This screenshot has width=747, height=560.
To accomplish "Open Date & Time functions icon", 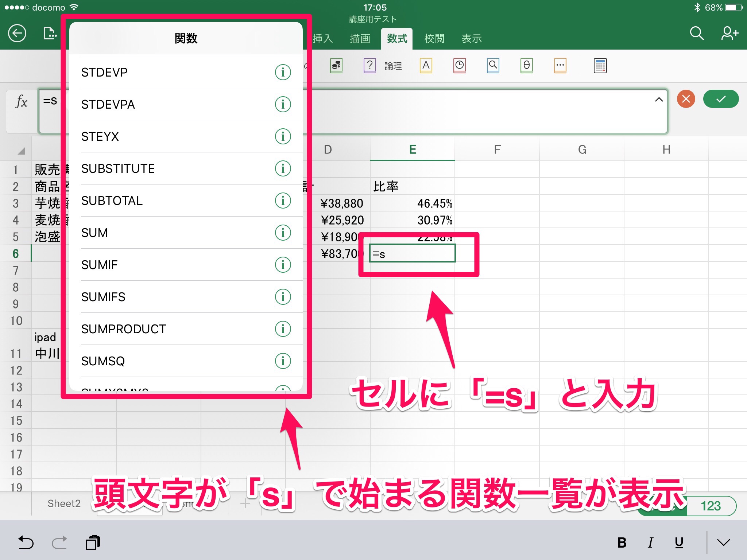I will pyautogui.click(x=459, y=66).
